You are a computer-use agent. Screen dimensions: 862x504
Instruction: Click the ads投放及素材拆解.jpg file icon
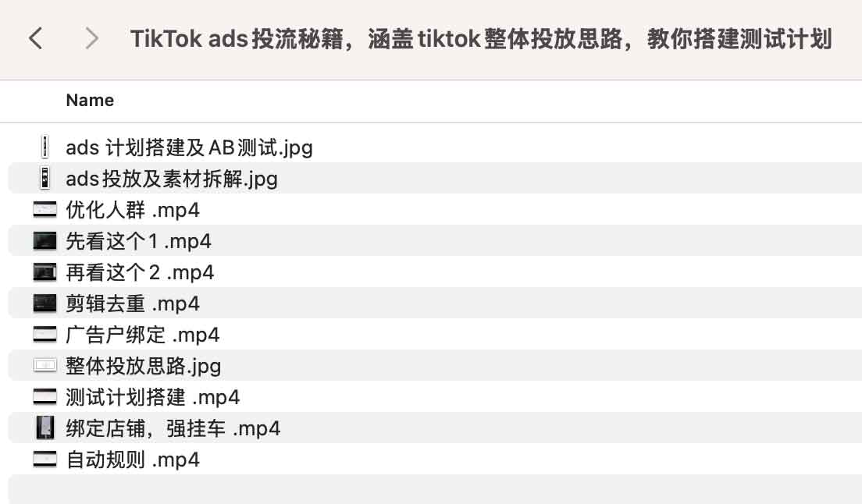[45, 179]
